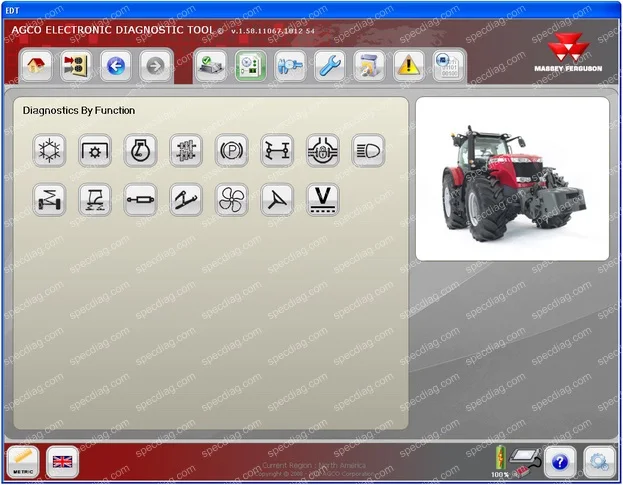Open the yellow warning fault codes tab
The image size is (623, 485).
(409, 66)
